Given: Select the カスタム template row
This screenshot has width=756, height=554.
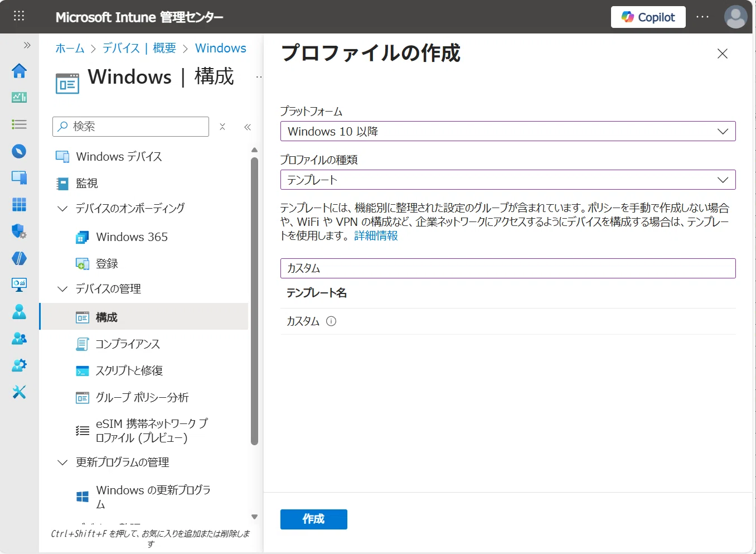Looking at the screenshot, I should point(508,321).
